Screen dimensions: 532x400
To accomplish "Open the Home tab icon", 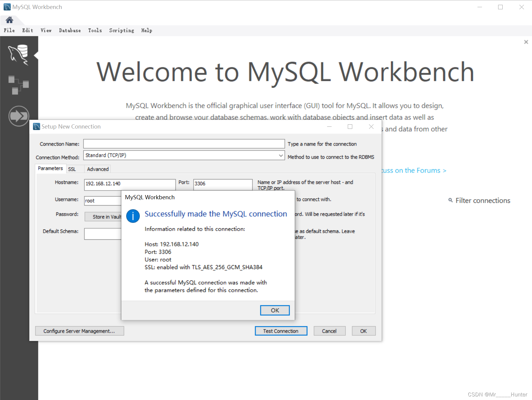I will tap(10, 20).
